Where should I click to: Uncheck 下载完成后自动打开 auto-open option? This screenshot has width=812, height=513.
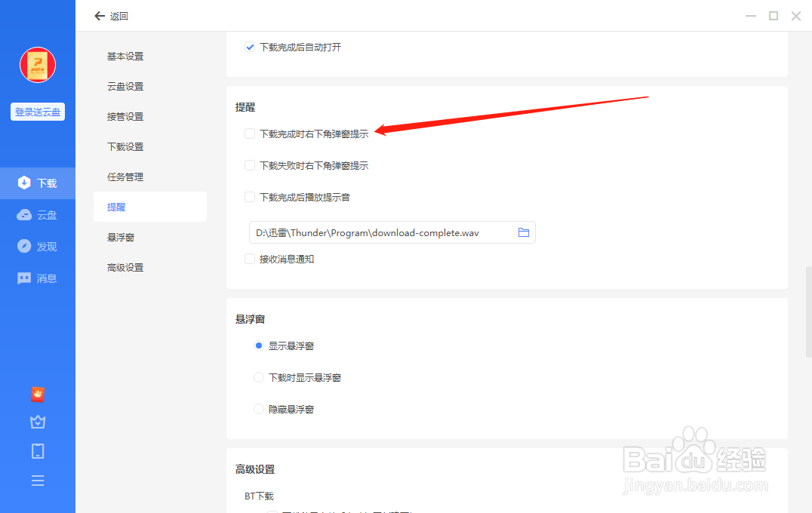point(250,47)
